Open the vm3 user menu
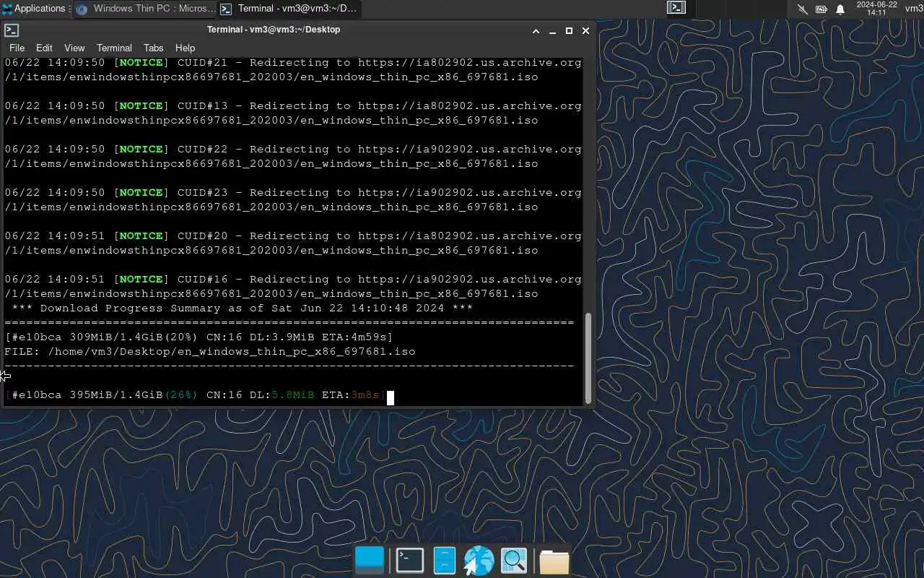Viewport: 924px width, 578px height. tap(914, 9)
